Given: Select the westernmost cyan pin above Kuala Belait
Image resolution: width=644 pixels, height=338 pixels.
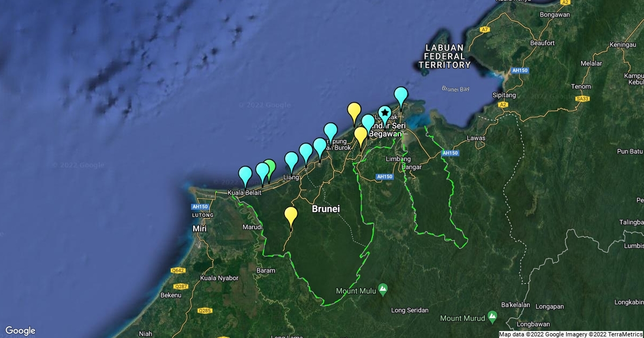Looking at the screenshot, I should (x=245, y=174).
